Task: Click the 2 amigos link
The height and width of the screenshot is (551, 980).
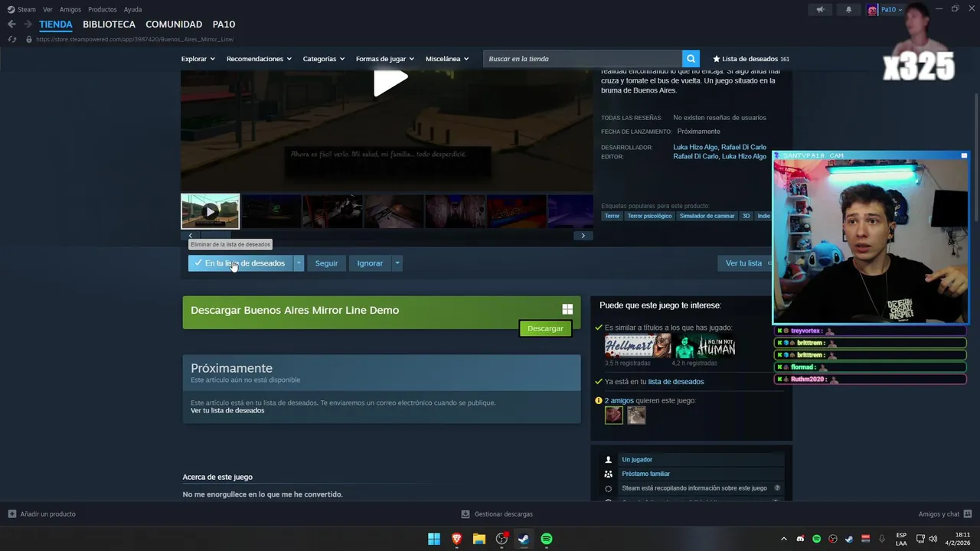Action: [x=619, y=400]
